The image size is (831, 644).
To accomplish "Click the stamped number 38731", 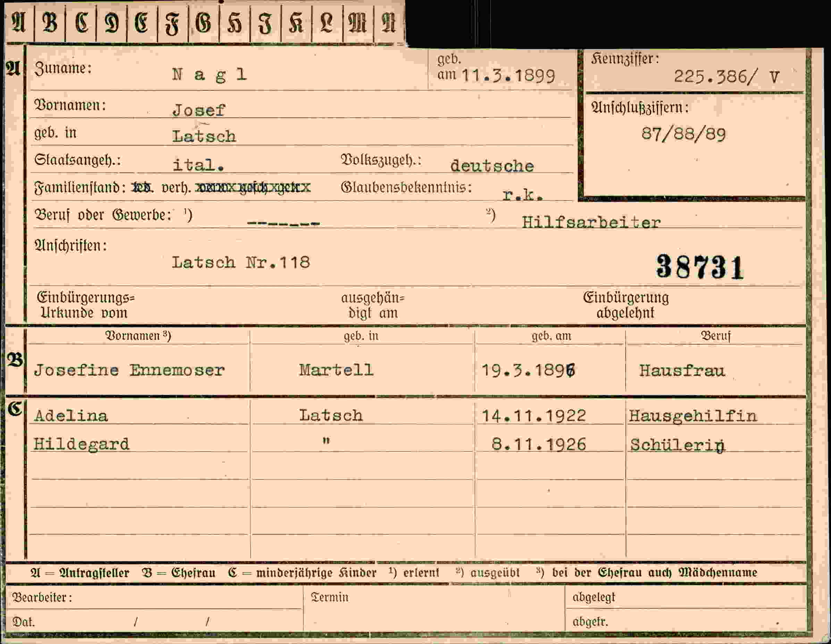I will coord(699,267).
